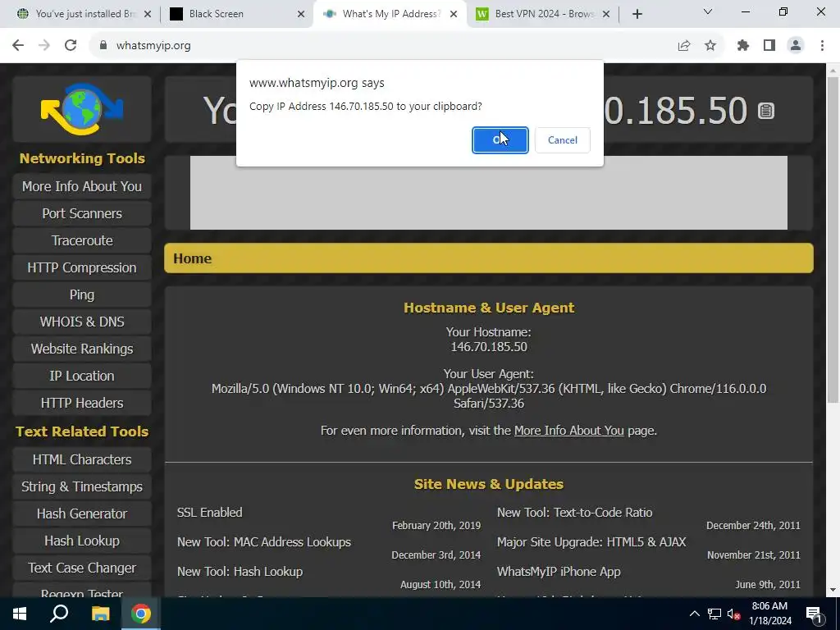Screen dimensions: 840x630
Task: Open the WHOIS & DNS tool
Action: (82, 322)
